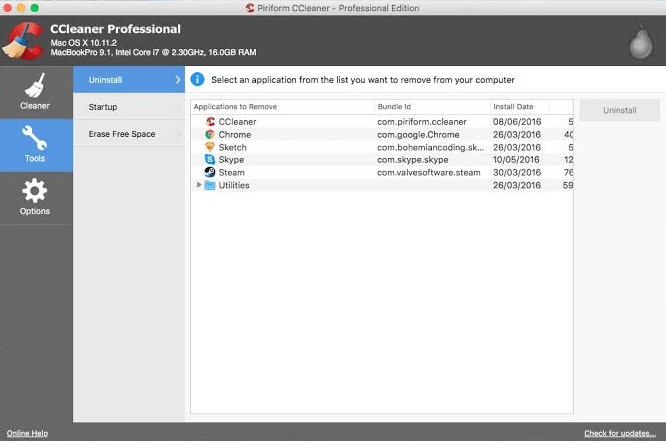Click the Skype icon in list
This screenshot has height=441, width=666.
point(210,160)
